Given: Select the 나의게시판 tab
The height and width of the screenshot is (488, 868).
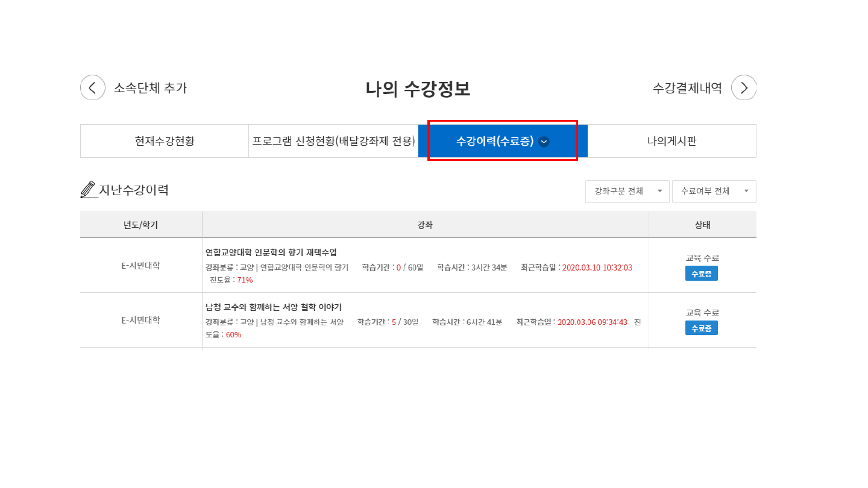Looking at the screenshot, I should click(671, 141).
